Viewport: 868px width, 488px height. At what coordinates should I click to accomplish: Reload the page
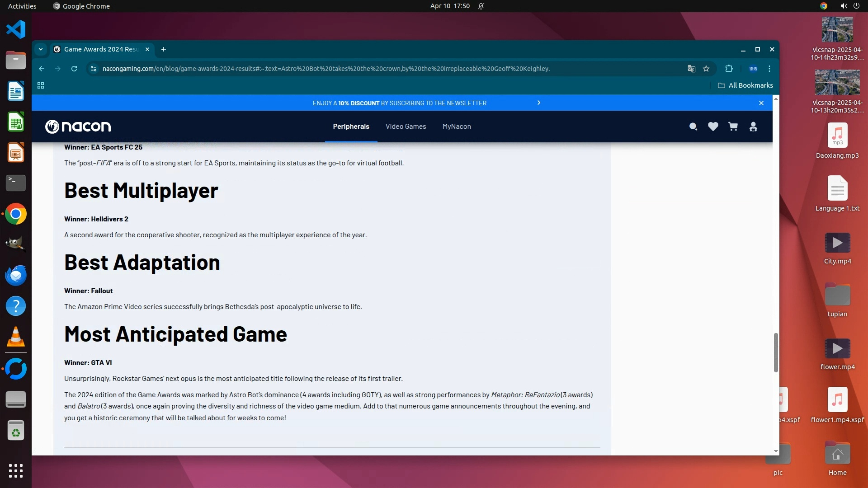coord(74,69)
